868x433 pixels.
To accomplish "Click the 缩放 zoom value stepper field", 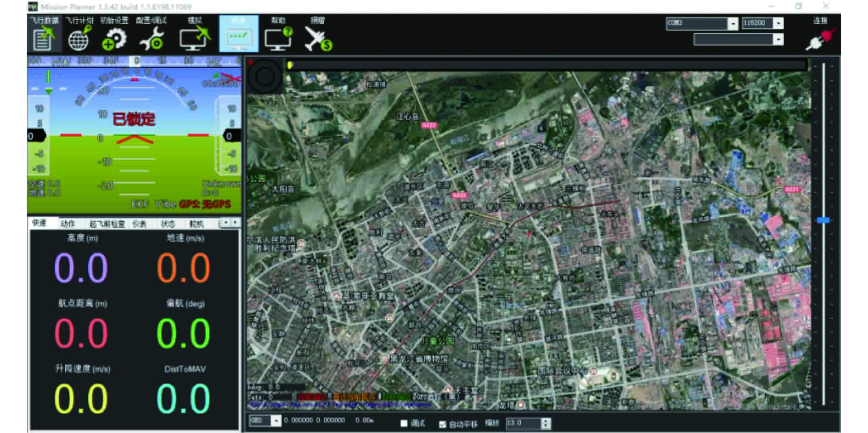I will [x=524, y=423].
